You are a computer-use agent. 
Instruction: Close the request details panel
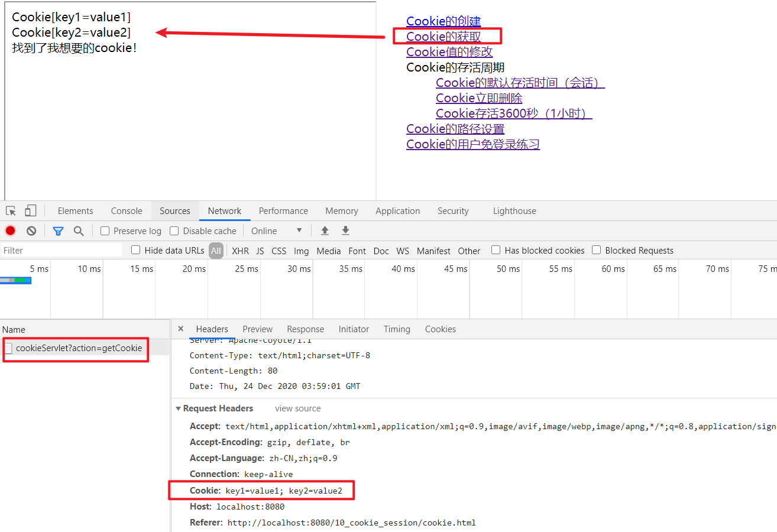(181, 329)
